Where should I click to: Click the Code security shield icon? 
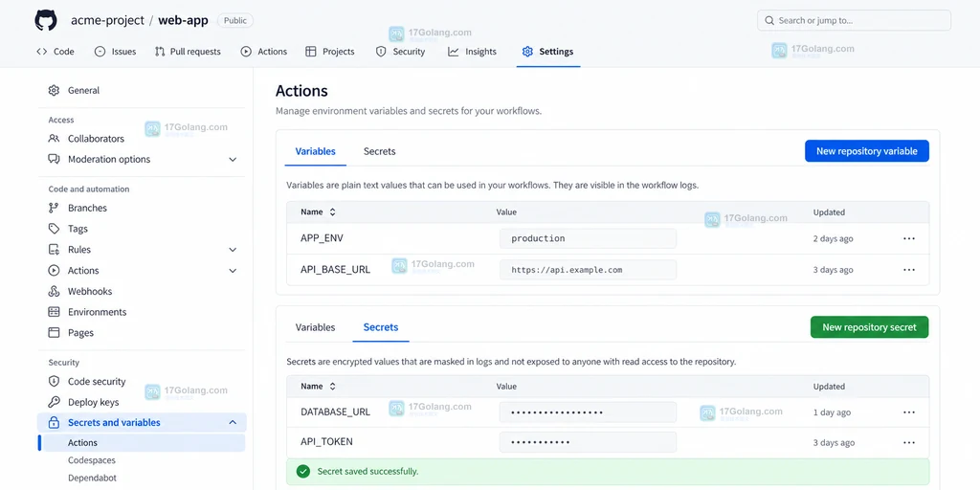pos(54,381)
